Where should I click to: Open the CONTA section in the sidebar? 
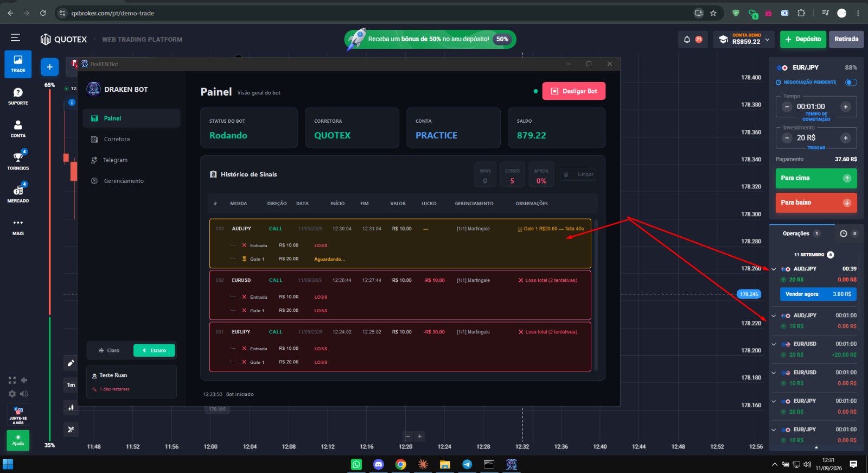point(18,129)
